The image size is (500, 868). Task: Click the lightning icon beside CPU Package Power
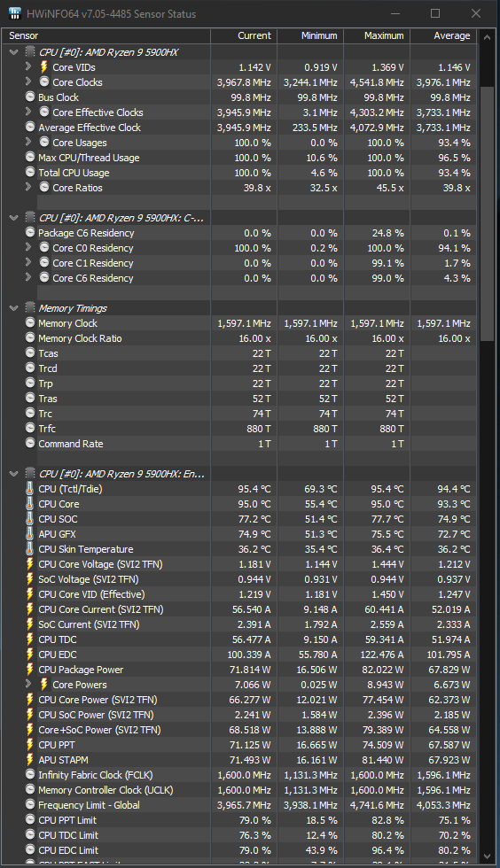point(30,670)
